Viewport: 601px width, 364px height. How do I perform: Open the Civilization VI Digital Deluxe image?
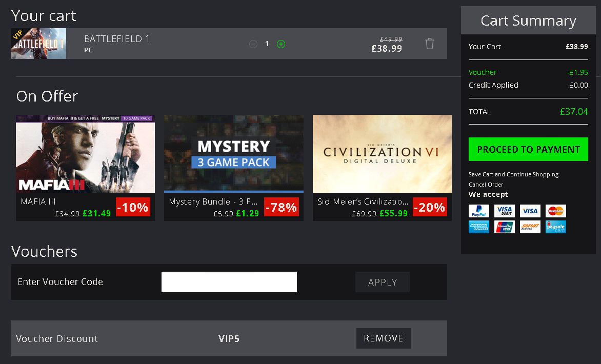[x=382, y=154]
